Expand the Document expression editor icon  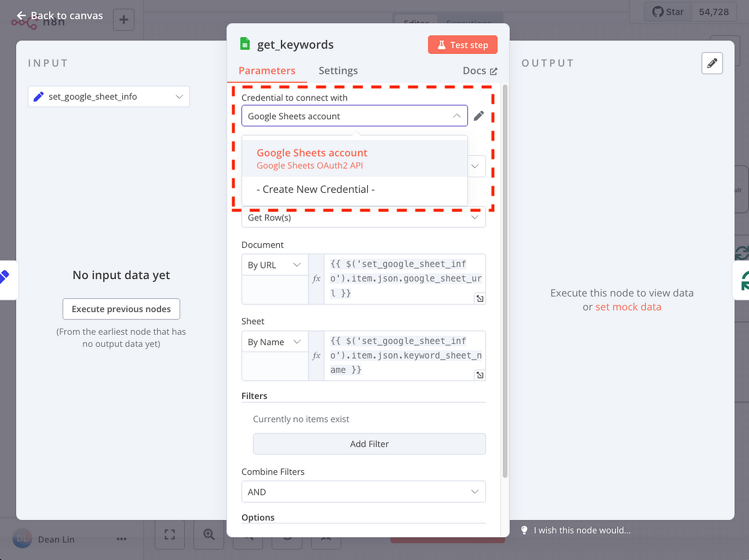click(x=479, y=298)
